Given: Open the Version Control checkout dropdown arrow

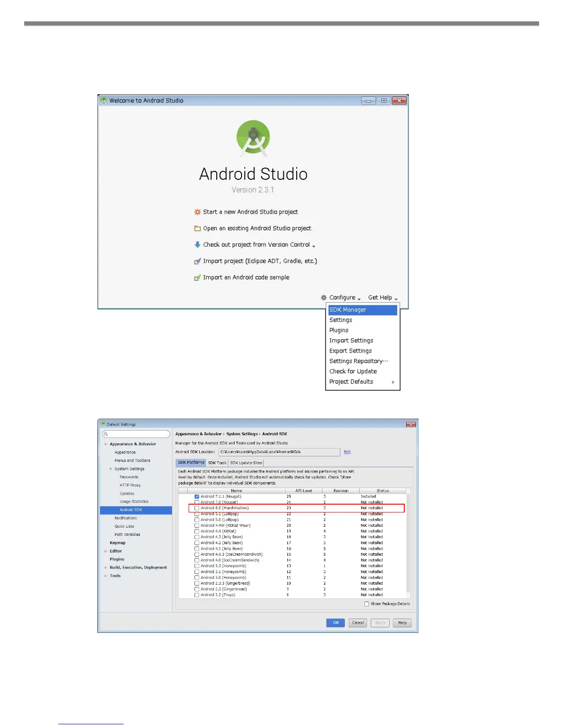Looking at the screenshot, I should 314,246.
